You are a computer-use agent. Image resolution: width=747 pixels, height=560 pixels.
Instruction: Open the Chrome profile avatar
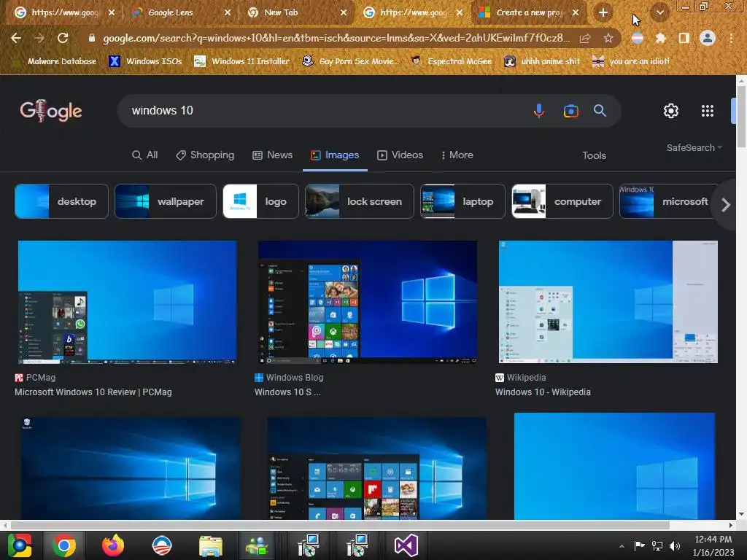click(708, 38)
